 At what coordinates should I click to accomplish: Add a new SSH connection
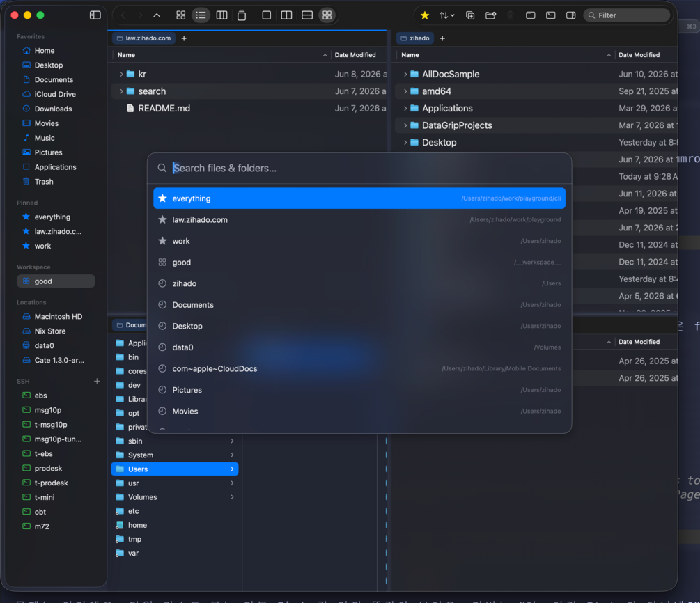(x=97, y=381)
